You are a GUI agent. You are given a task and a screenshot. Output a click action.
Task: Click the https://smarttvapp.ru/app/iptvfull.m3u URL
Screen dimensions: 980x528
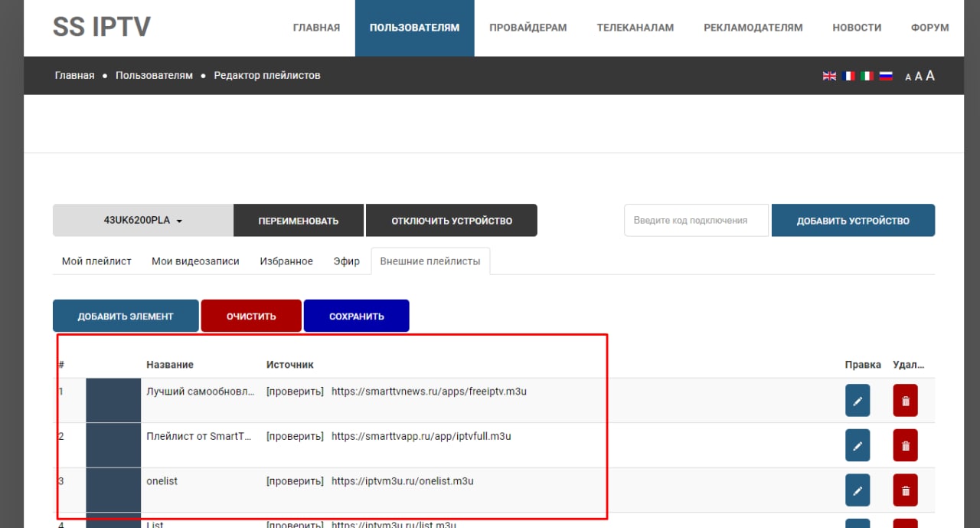(x=421, y=437)
